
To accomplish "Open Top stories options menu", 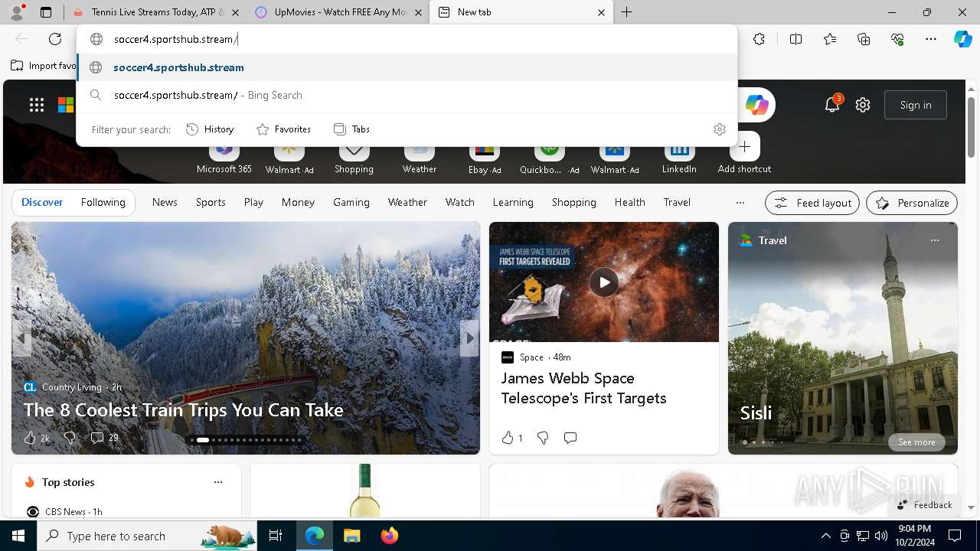I will coord(218,482).
